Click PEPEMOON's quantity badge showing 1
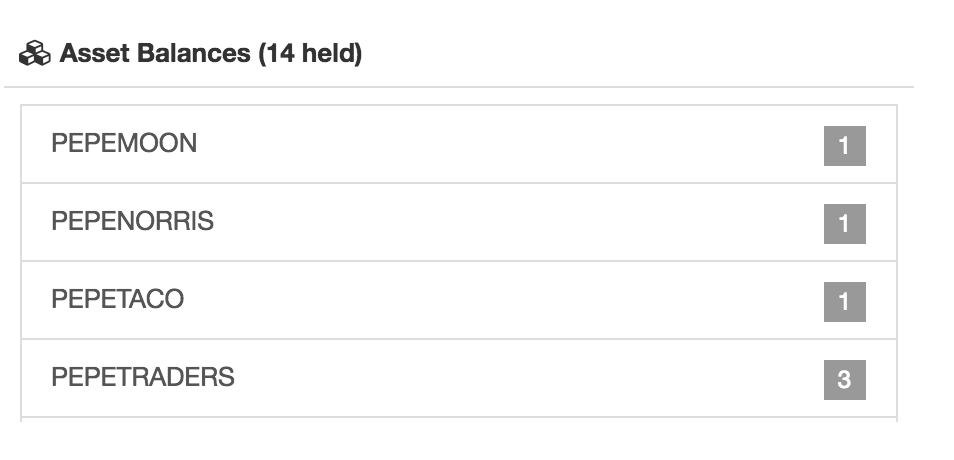Viewport: 954px width, 460px height. (844, 145)
